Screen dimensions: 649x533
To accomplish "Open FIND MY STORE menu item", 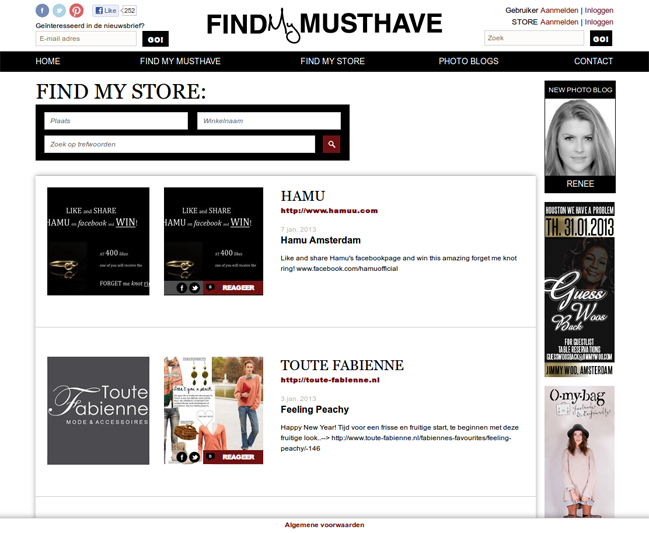I will [x=332, y=61].
